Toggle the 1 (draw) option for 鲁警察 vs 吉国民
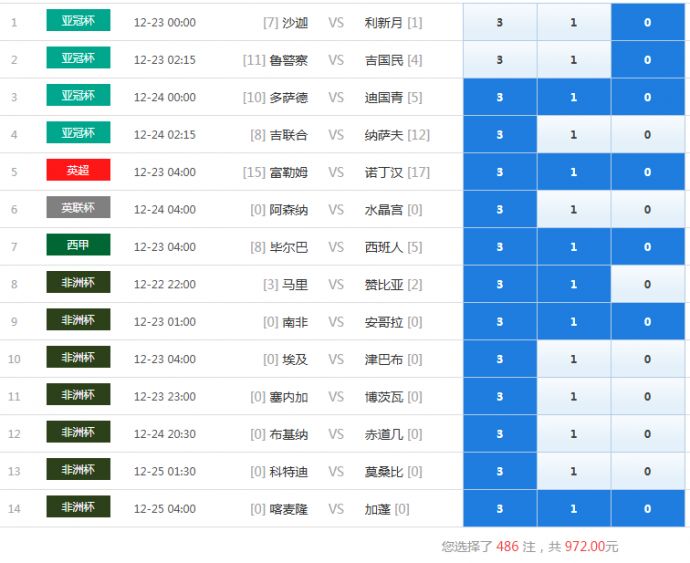The image size is (690, 563). pos(573,60)
